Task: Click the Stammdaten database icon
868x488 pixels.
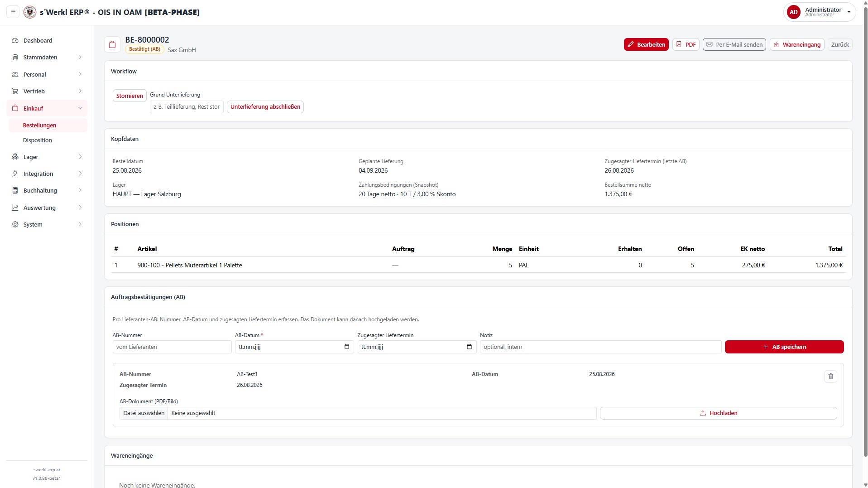Action: (15, 58)
